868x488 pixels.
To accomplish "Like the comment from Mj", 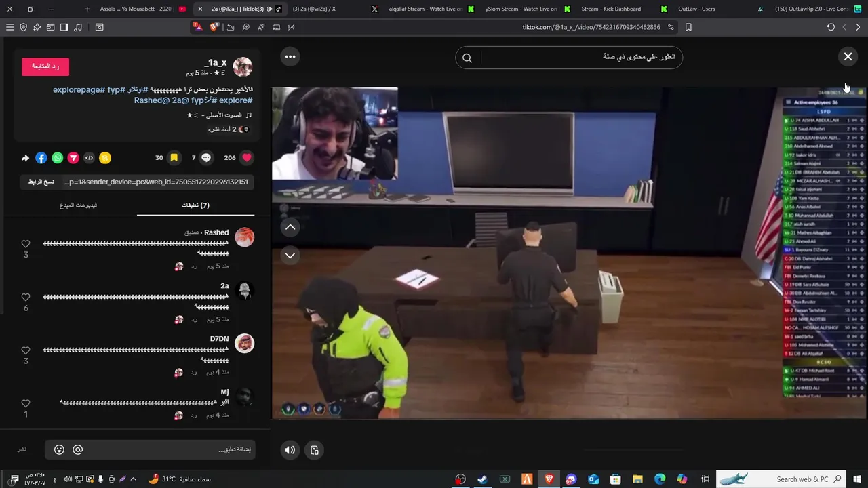I will pyautogui.click(x=26, y=403).
